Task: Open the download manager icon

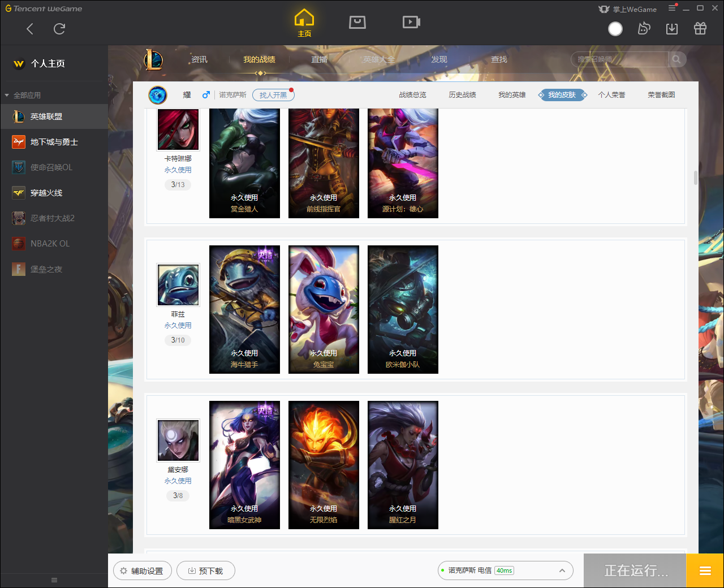Action: click(672, 29)
